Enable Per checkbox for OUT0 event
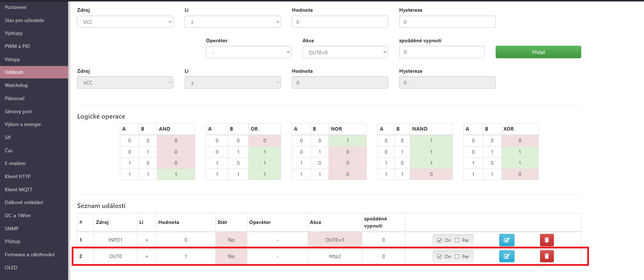Screen dimensions: 644x280 [x=457, y=257]
